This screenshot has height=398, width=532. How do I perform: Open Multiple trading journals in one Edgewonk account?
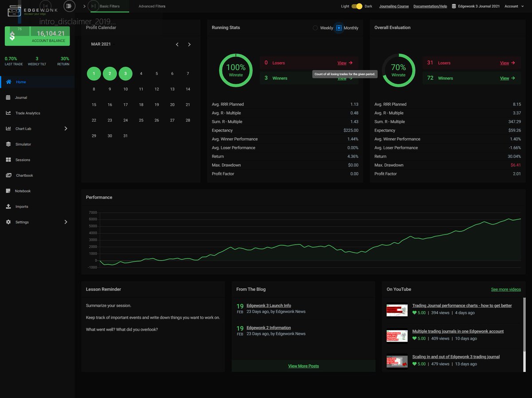tap(458, 332)
